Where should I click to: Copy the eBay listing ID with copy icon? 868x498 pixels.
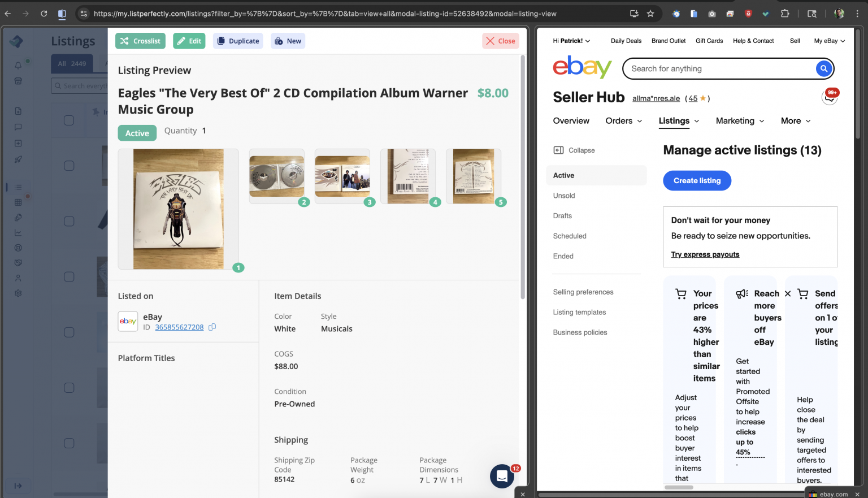(x=212, y=327)
